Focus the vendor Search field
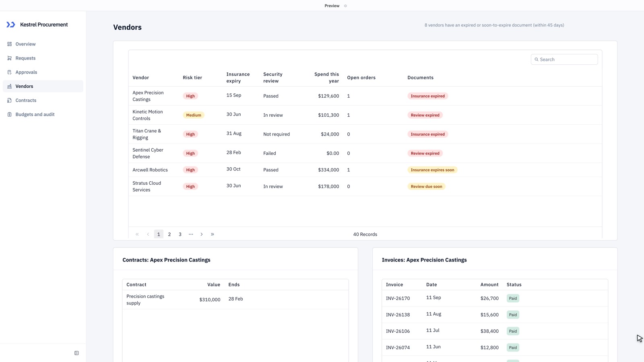The image size is (644, 362). coord(564,60)
